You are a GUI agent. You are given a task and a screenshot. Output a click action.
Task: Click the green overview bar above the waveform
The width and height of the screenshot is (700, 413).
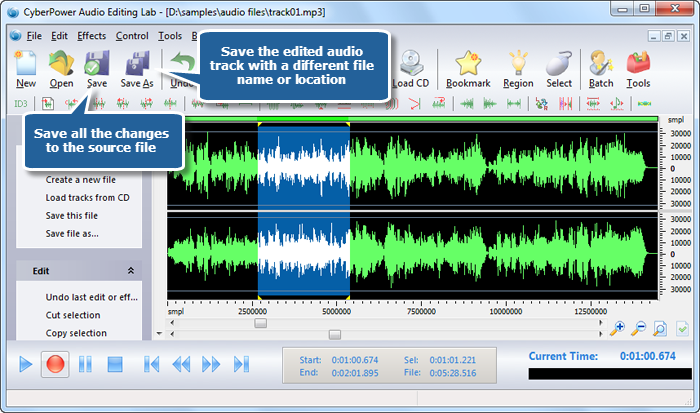pyautogui.click(x=412, y=119)
